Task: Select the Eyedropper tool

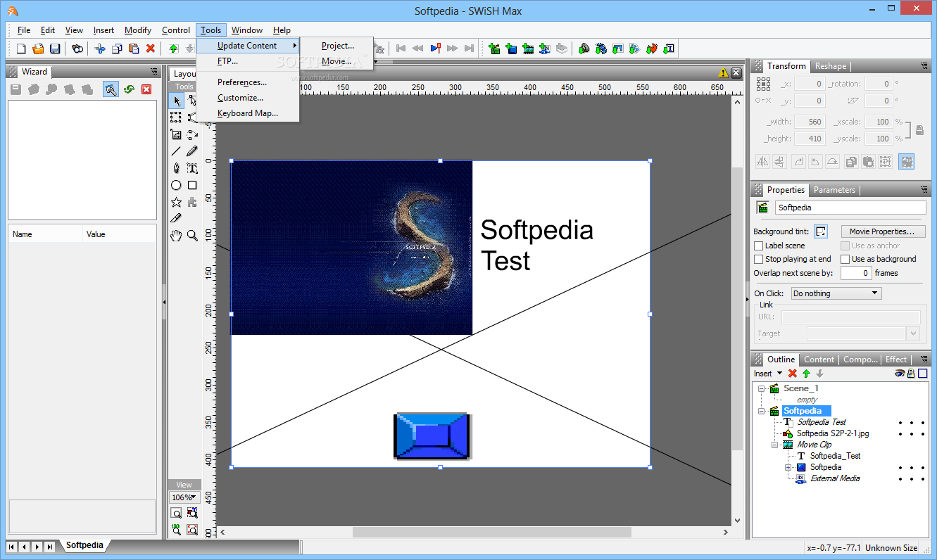Action: coord(176,219)
